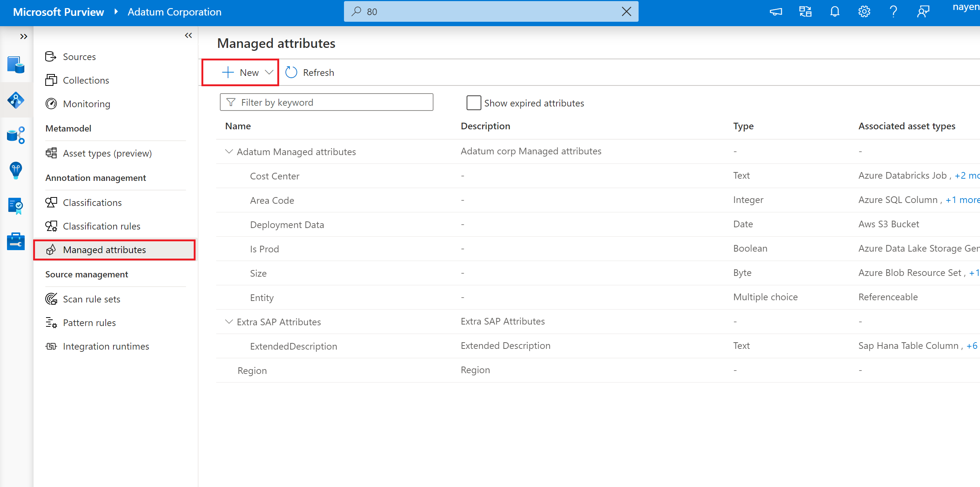Click '+1 more' link for Area Code
980x487 pixels.
coord(962,200)
